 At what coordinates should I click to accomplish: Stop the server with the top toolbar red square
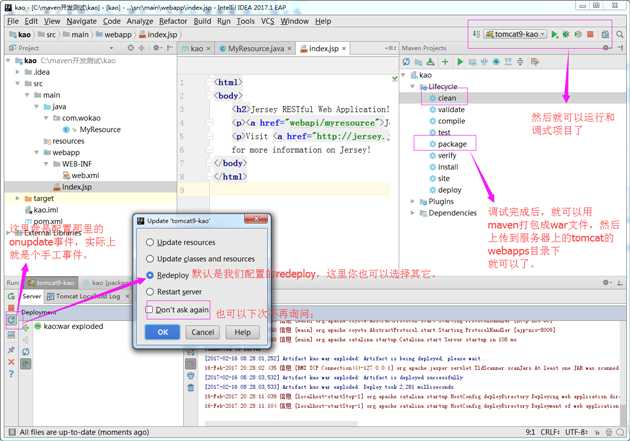[590, 35]
